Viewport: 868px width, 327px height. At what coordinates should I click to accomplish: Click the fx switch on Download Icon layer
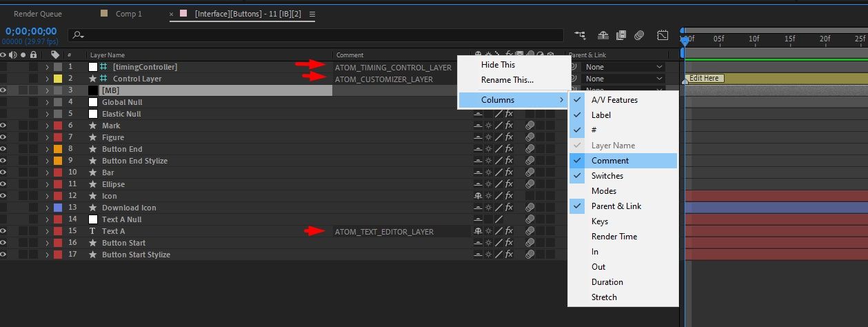click(x=509, y=208)
